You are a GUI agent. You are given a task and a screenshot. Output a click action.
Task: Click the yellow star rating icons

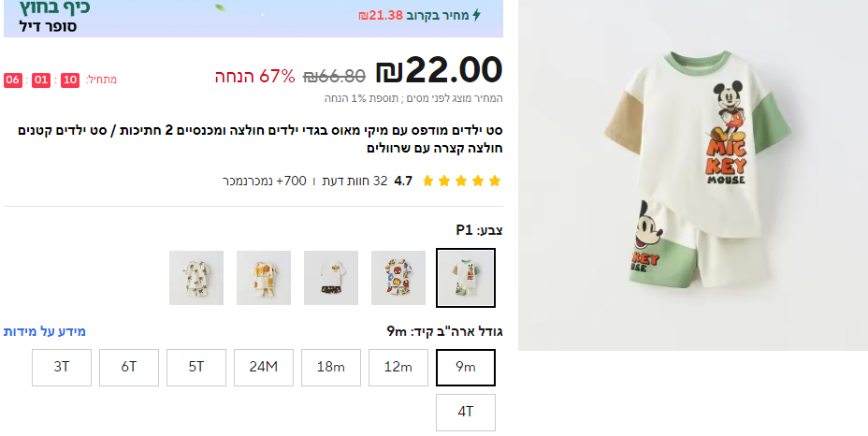point(461,181)
